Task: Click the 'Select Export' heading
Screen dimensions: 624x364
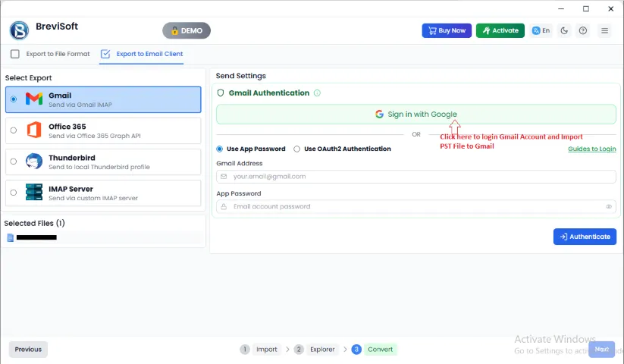Action: click(x=28, y=78)
